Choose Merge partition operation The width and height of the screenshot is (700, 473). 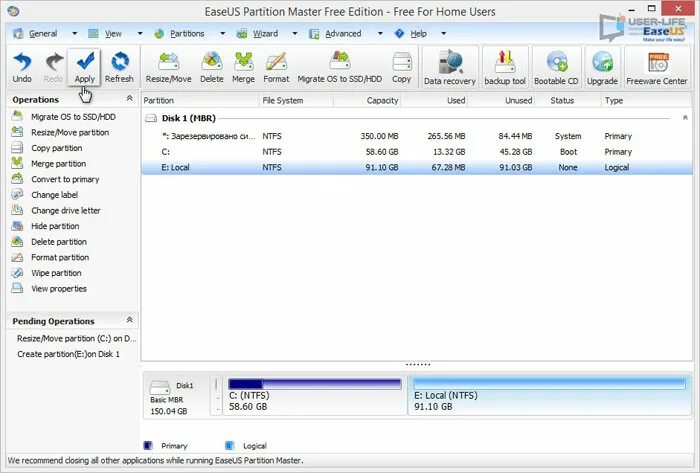58,164
